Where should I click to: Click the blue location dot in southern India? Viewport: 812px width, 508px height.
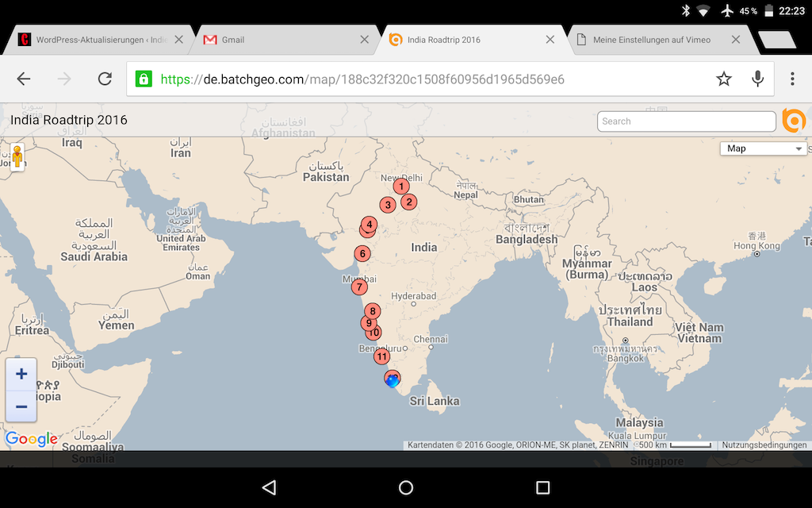pyautogui.click(x=392, y=381)
